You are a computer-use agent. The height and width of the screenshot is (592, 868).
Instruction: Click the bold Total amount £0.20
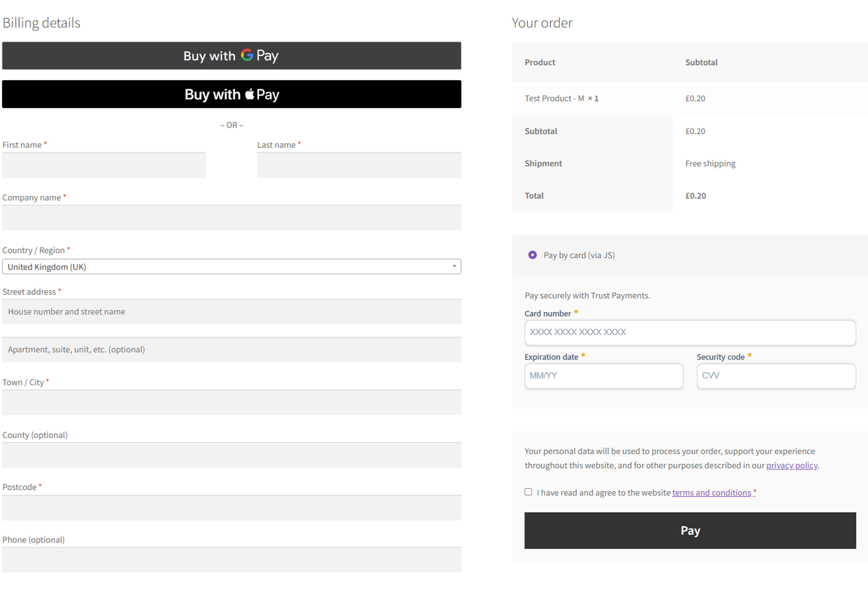[x=695, y=196]
